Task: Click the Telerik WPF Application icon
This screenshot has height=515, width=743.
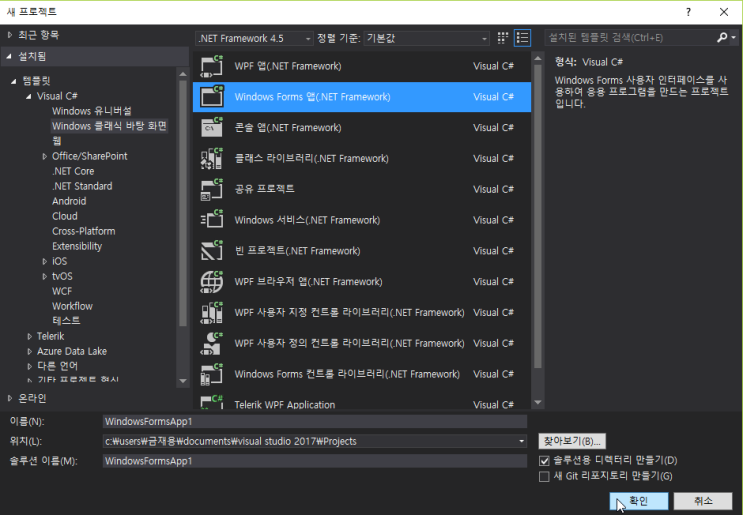Action: tap(212, 402)
